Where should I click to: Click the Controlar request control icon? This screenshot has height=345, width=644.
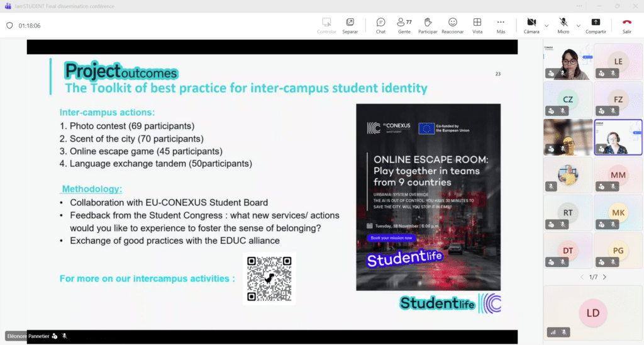click(x=326, y=25)
